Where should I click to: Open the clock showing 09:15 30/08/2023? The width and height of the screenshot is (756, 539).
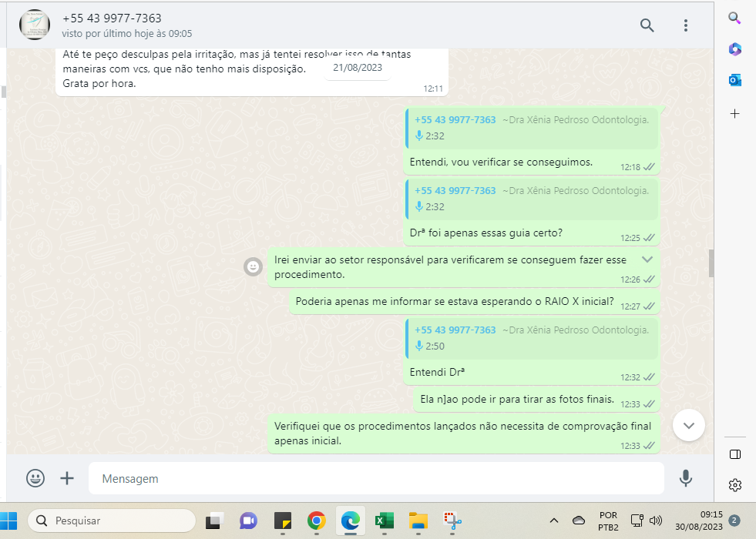tap(699, 521)
